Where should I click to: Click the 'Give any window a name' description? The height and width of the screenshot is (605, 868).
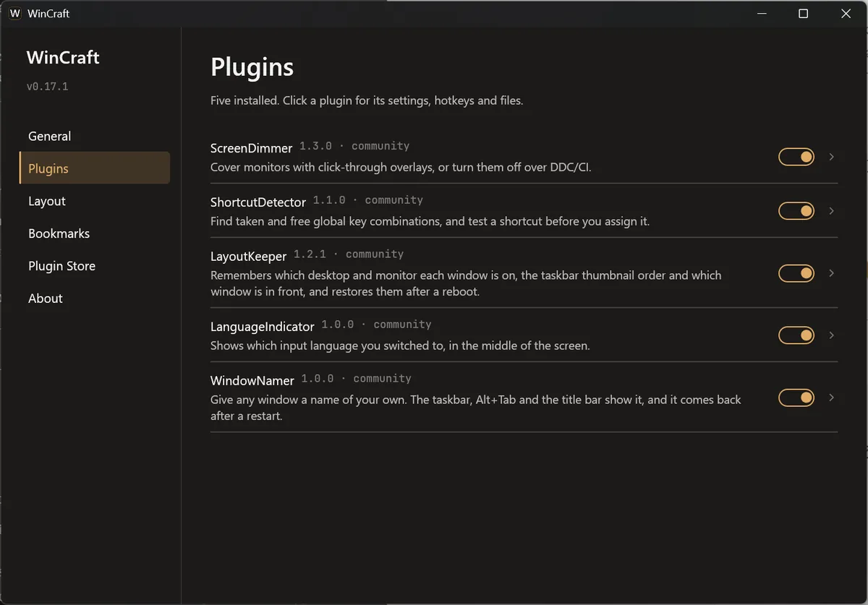(x=476, y=408)
